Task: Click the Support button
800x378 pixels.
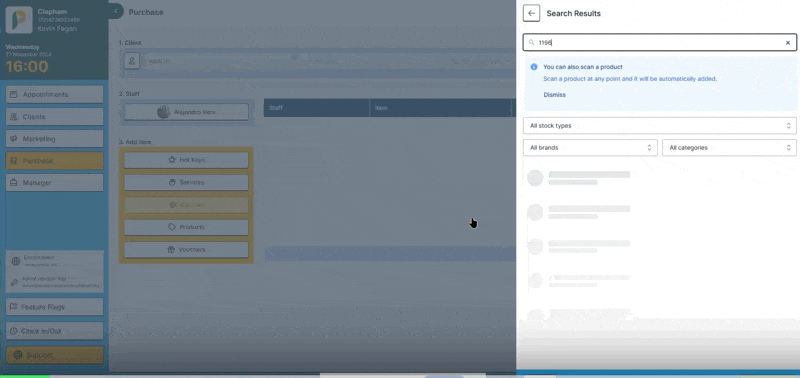Action: pos(55,355)
